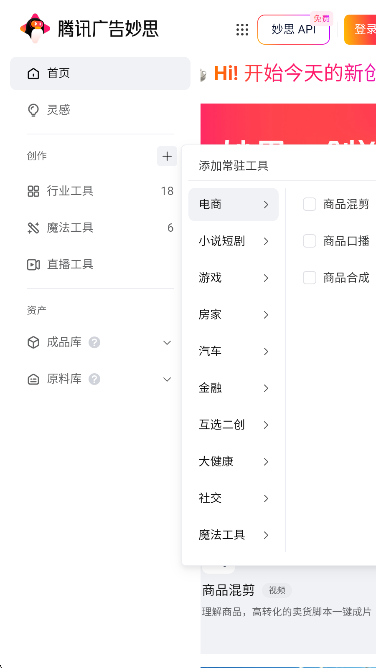Tick the 商品合成 checkbox
376x668 pixels.
coord(310,278)
